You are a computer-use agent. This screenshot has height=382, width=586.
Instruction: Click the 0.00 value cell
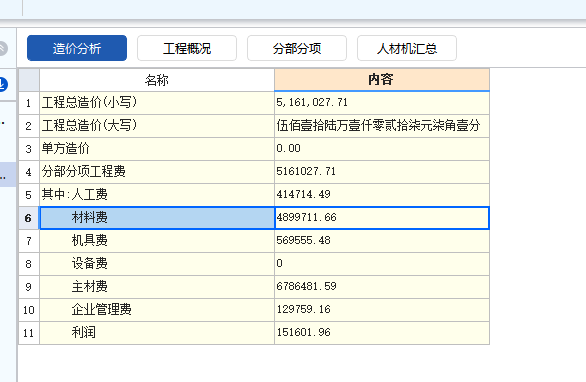click(x=382, y=149)
